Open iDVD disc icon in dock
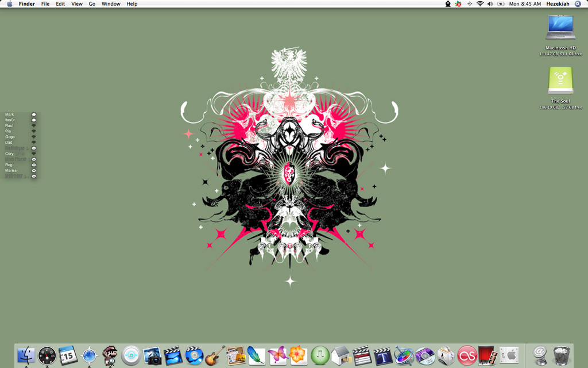The height and width of the screenshot is (368, 588). [194, 355]
